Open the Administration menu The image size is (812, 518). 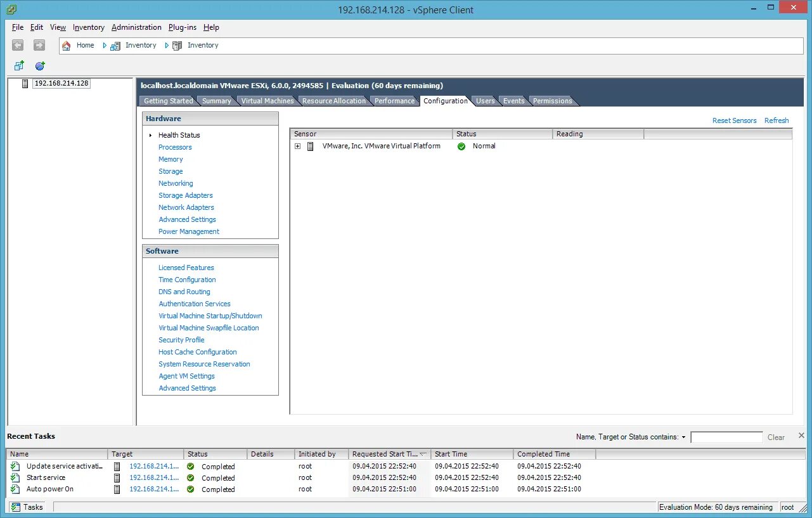[x=136, y=27]
